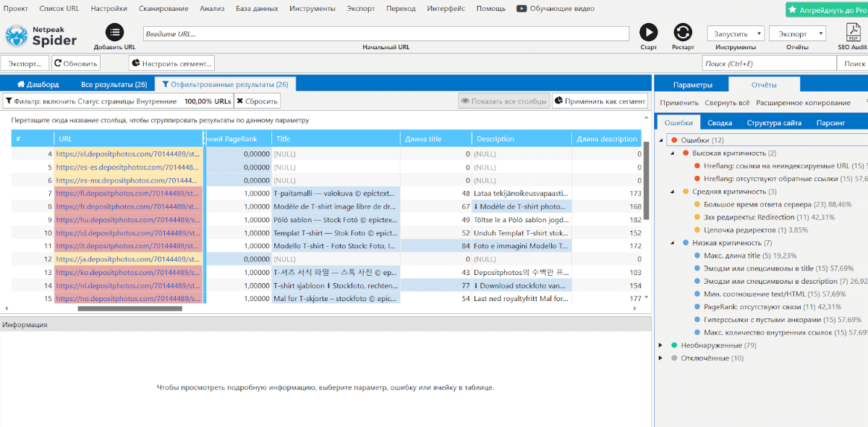Click the Modello T-shirt title cell
868x427 pixels.
point(336,246)
